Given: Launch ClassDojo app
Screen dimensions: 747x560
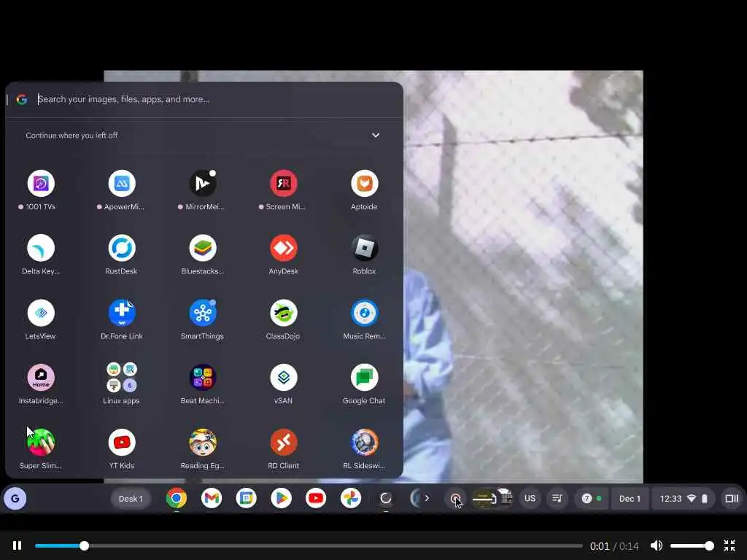Looking at the screenshot, I should pyautogui.click(x=284, y=313).
